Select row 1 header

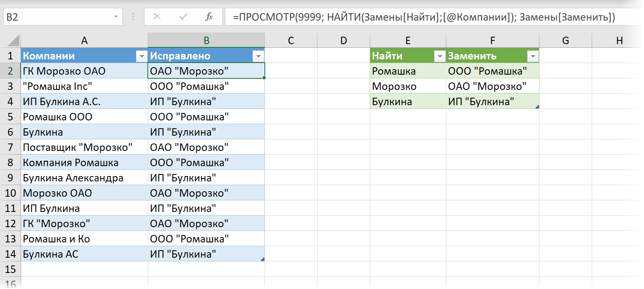[x=10, y=56]
